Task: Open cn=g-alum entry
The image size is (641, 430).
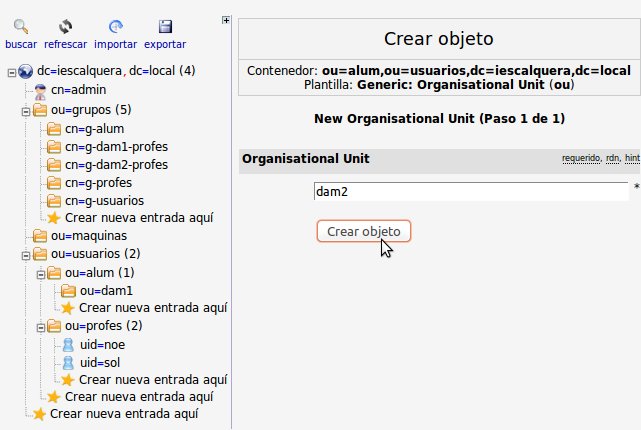Action: coord(94,129)
